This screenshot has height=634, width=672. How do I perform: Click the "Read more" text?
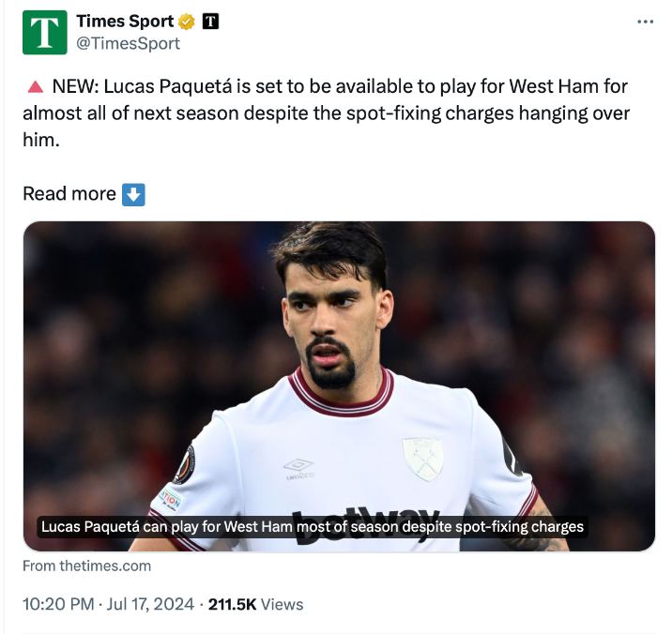69,194
